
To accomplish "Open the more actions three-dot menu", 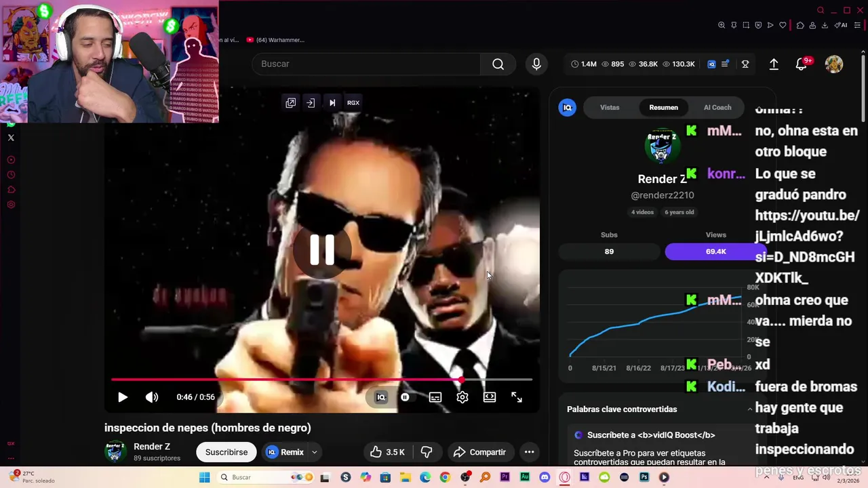I will [530, 452].
